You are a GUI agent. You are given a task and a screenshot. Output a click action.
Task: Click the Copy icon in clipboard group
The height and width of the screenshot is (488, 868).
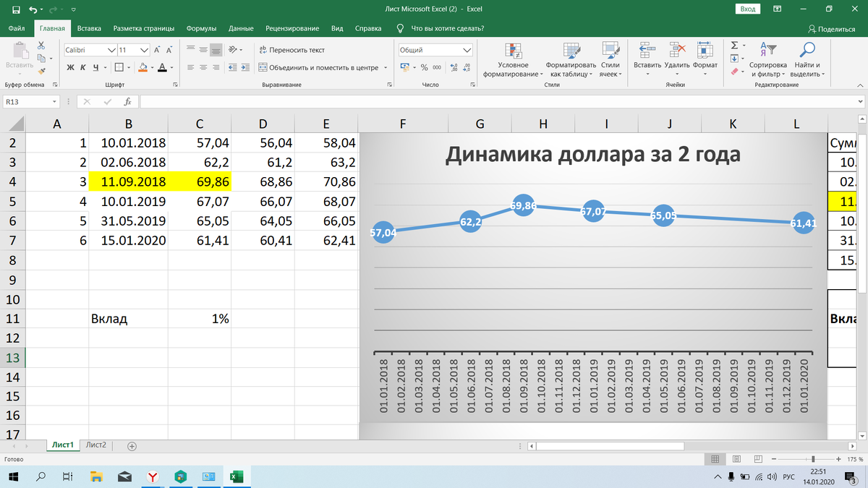41,58
